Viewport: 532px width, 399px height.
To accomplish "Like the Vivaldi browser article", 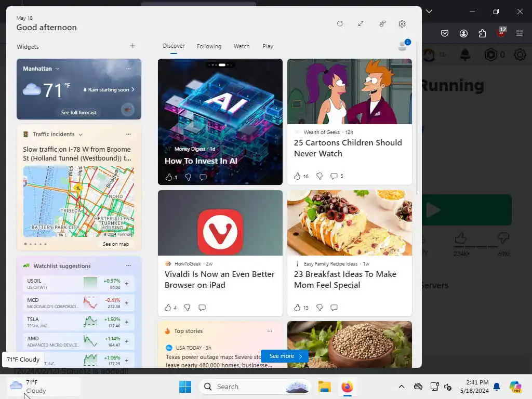I will (168, 308).
